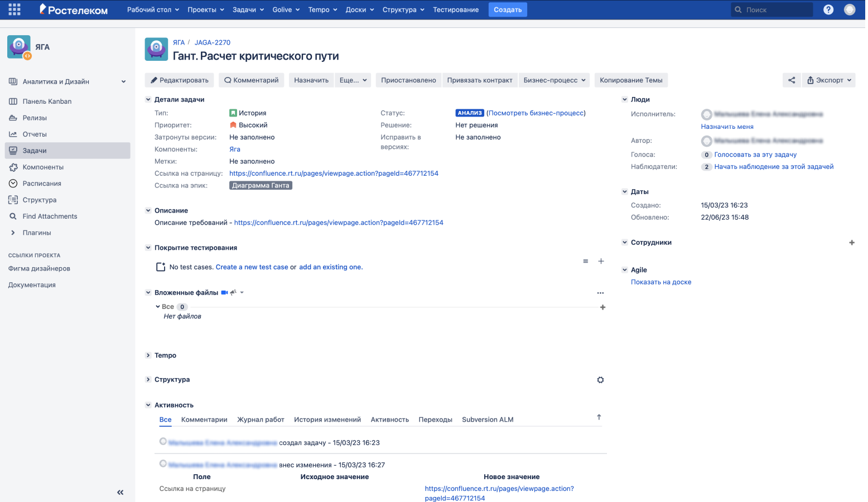Screen dimensions: 868x502
Task: Collapse sidebar with double-arrow icon
Action: click(x=120, y=493)
